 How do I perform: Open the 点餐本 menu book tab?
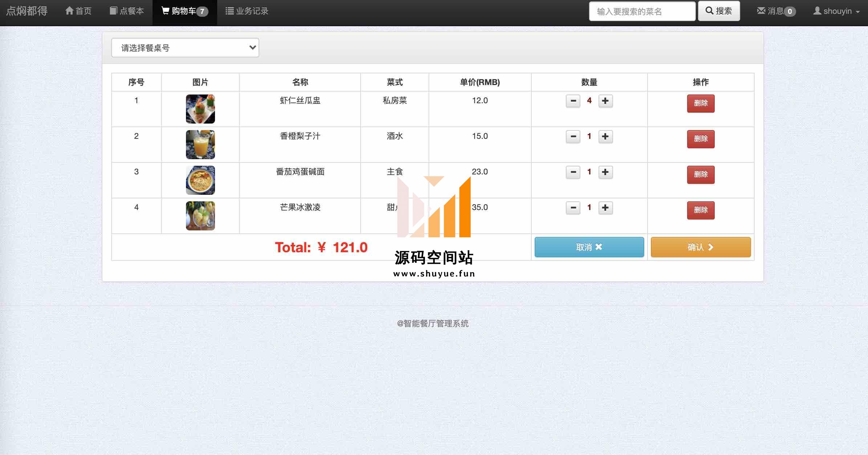click(x=127, y=11)
